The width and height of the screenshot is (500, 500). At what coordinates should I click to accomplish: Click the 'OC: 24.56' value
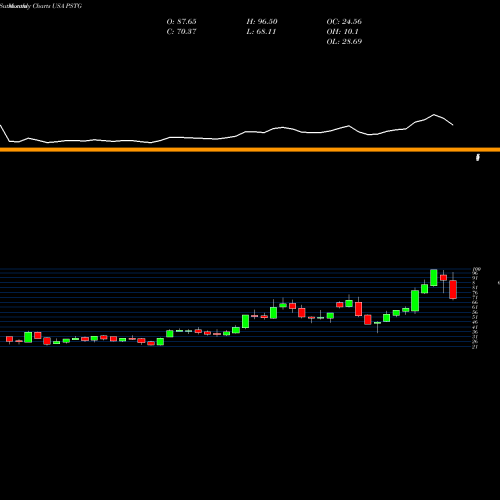[x=344, y=22]
